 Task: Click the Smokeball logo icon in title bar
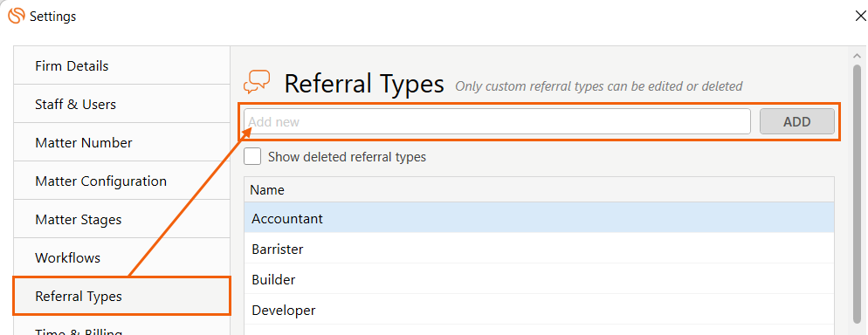click(x=17, y=16)
